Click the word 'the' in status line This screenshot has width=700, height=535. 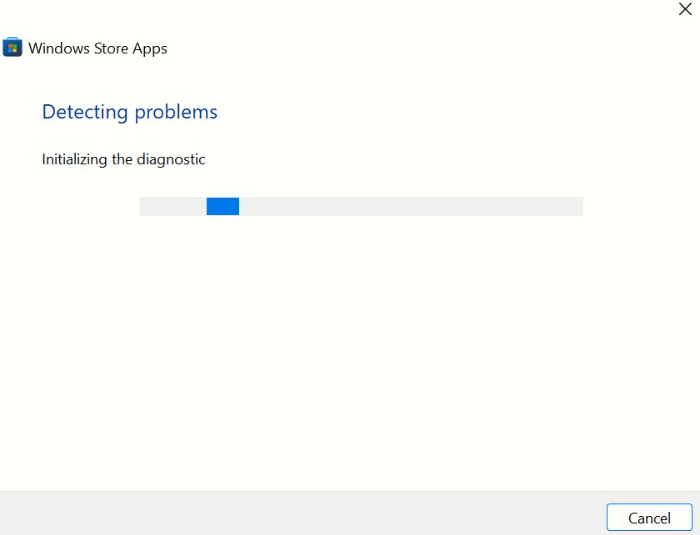tap(122, 159)
